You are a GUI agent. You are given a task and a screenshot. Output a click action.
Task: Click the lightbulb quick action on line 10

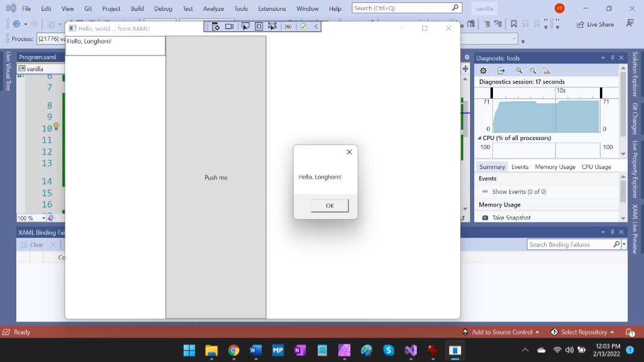coord(56,127)
